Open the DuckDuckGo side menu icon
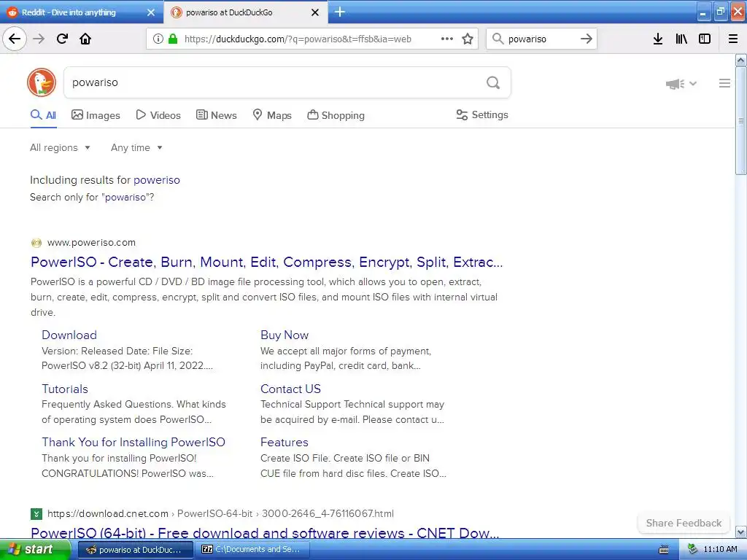747x560 pixels. point(724,83)
